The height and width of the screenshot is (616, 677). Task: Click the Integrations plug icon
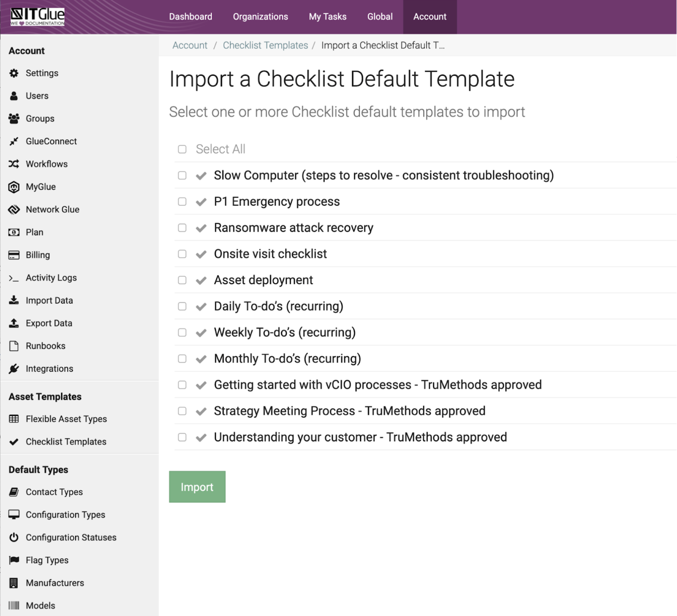14,368
